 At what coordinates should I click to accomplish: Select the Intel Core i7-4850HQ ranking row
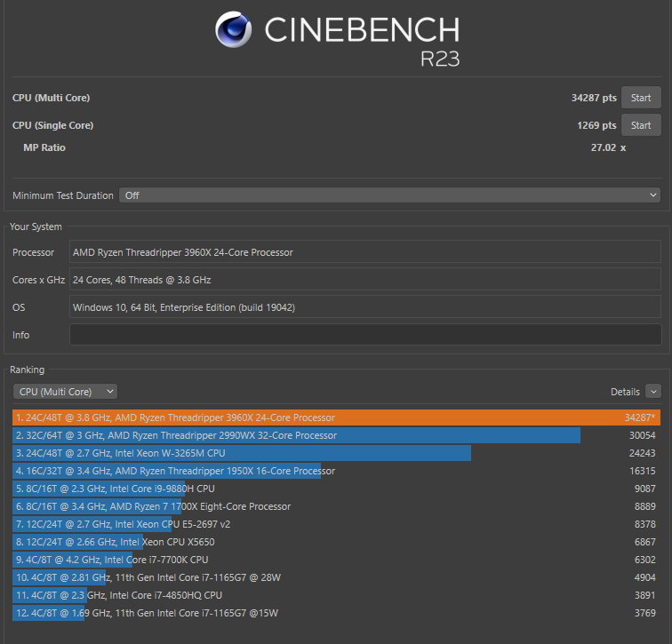point(336,595)
